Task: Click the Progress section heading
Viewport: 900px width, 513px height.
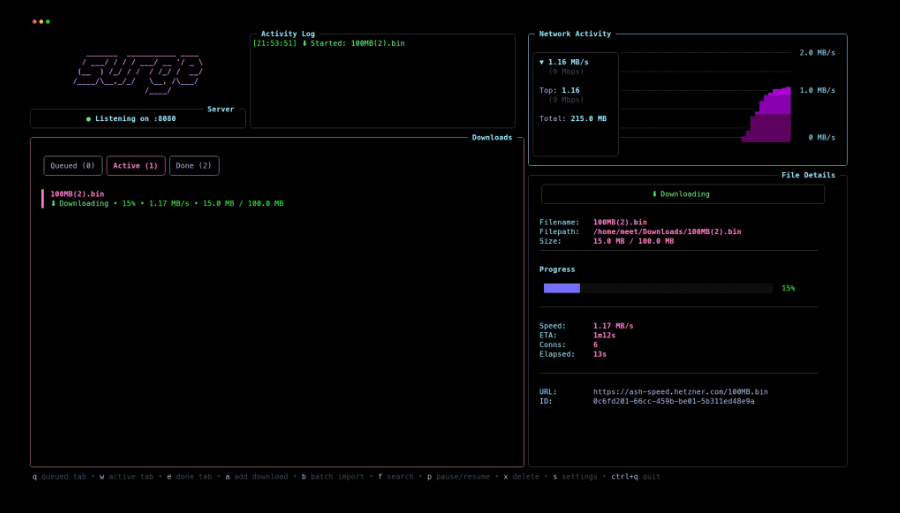Action: [557, 269]
